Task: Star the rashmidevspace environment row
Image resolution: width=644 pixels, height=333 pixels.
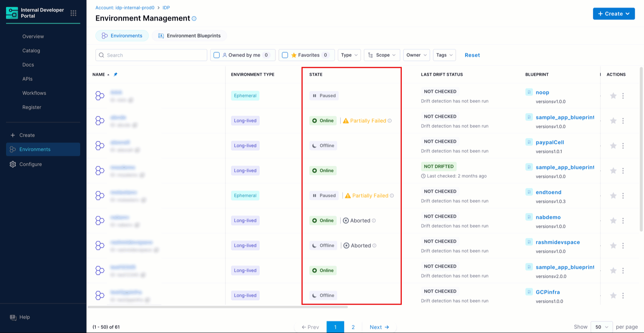Action: pyautogui.click(x=613, y=246)
